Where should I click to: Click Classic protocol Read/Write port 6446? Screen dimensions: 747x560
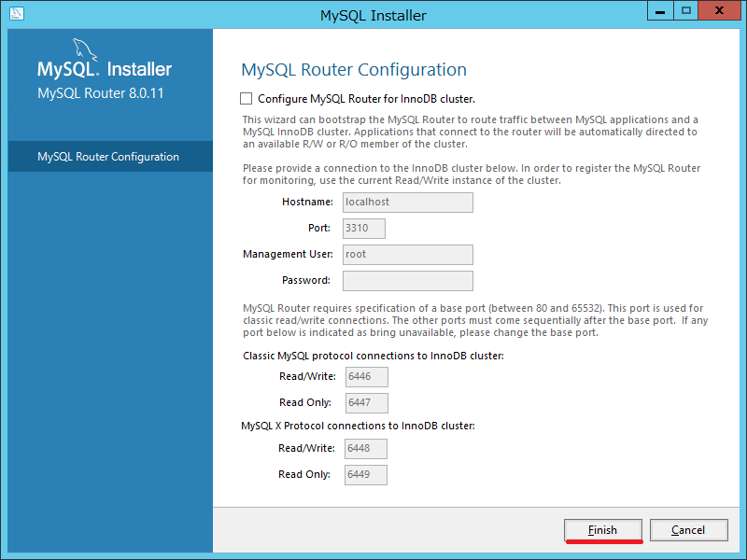pos(366,377)
